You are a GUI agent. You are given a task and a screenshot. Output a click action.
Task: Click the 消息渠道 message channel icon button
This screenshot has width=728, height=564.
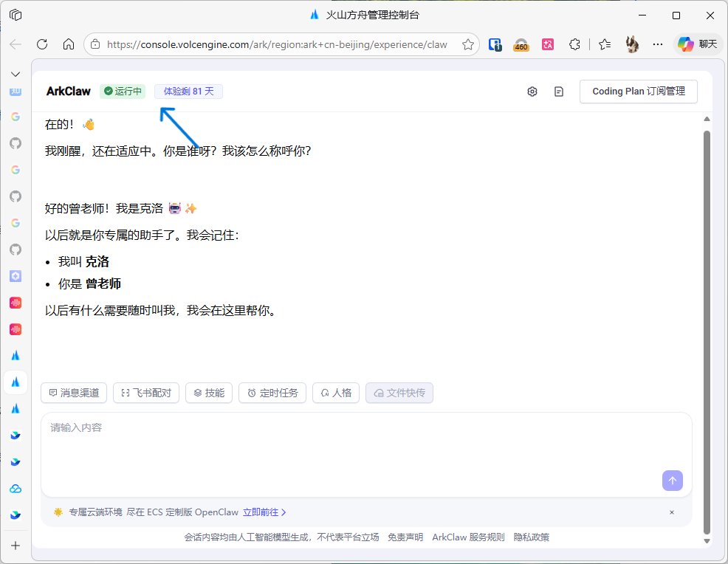click(74, 393)
